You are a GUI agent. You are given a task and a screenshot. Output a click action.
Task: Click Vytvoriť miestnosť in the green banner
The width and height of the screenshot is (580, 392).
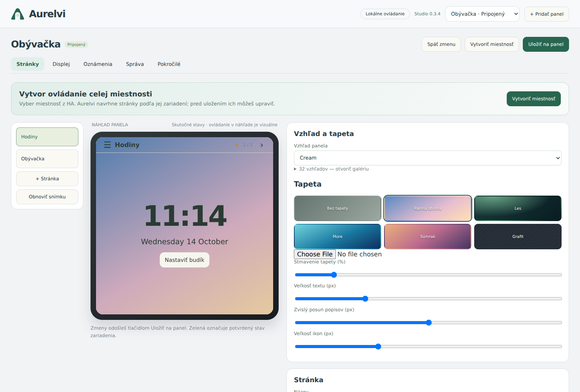pos(534,99)
